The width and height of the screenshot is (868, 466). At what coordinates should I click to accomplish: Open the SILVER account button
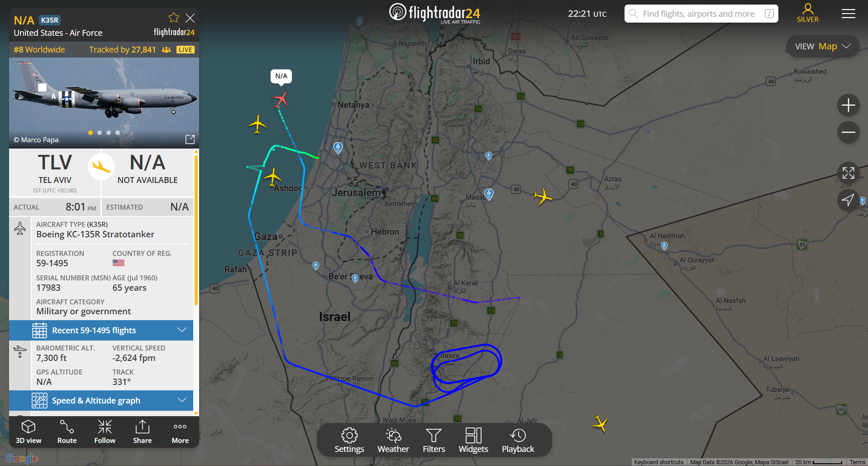tap(808, 13)
